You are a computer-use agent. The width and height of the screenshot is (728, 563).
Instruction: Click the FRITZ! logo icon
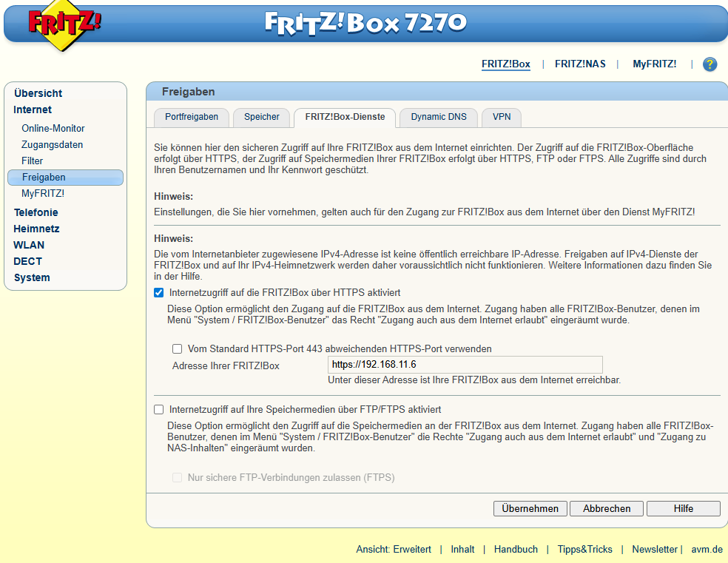(x=64, y=26)
